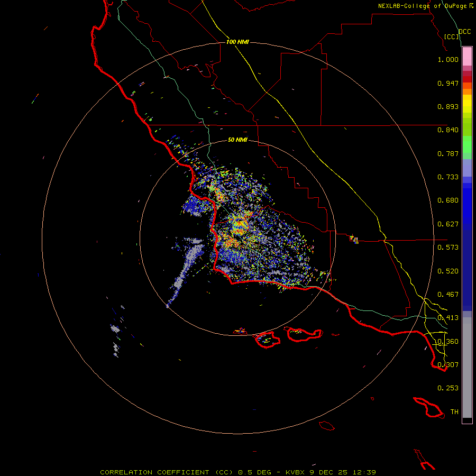Click the 0.627 legend value
The image size is (476, 476).
[448, 224]
